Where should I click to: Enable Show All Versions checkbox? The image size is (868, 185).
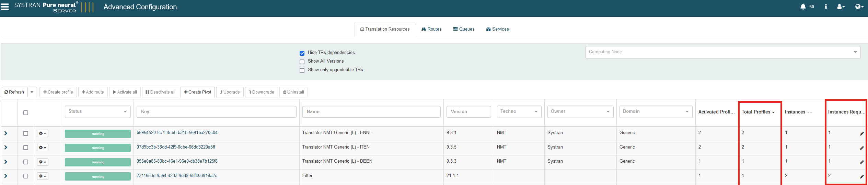point(302,62)
